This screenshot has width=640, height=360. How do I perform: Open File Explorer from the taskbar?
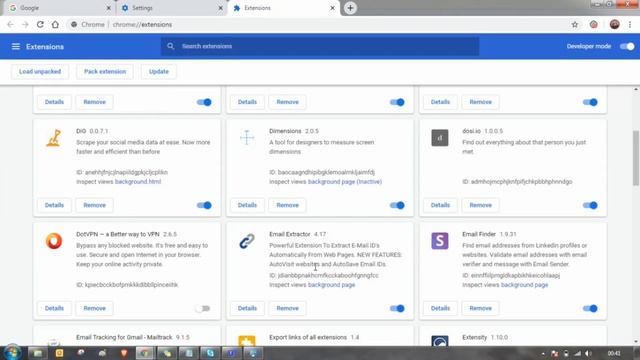[x=38, y=353]
